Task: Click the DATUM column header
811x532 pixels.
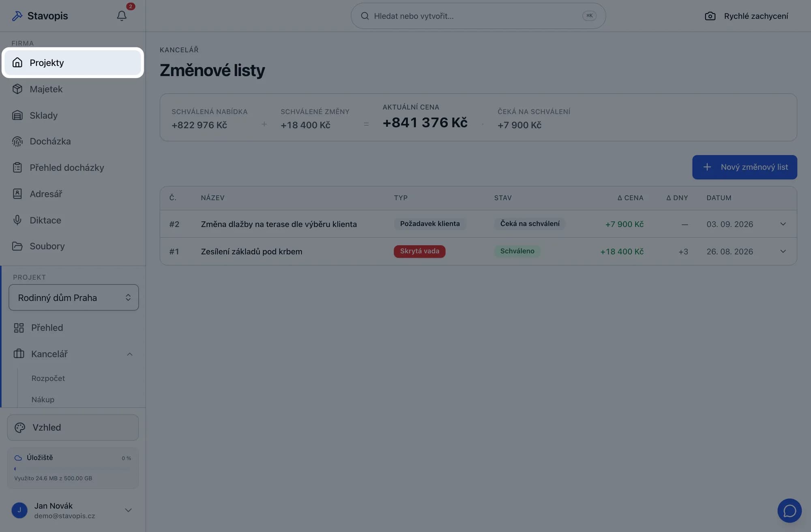Action: click(x=719, y=198)
